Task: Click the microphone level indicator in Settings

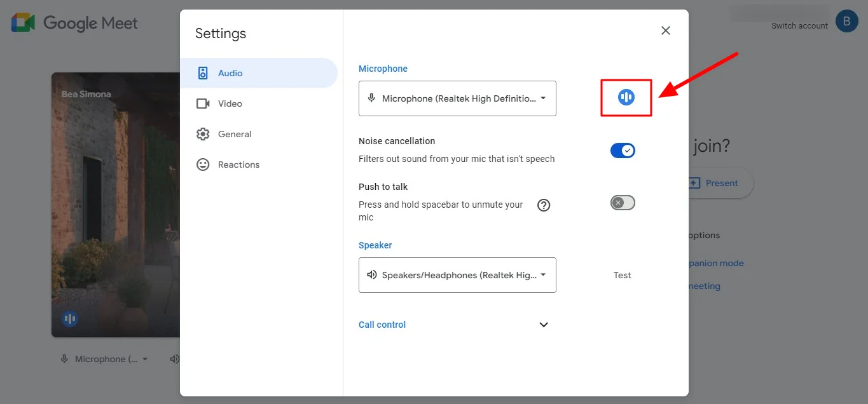Action: pos(626,97)
